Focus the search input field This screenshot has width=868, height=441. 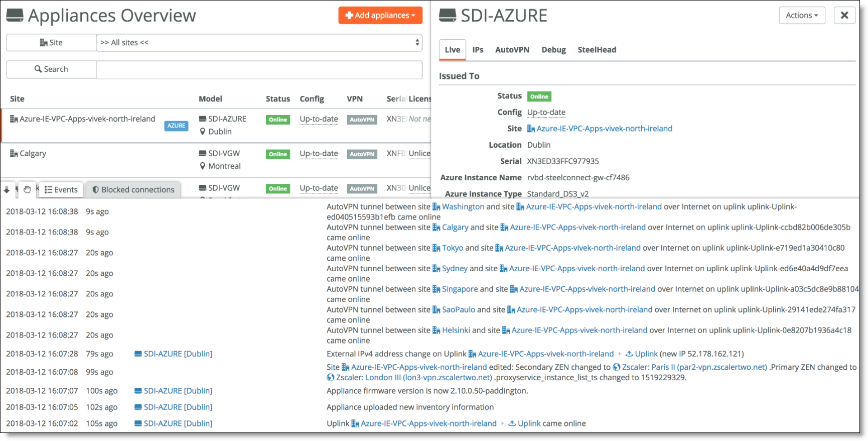click(x=259, y=69)
